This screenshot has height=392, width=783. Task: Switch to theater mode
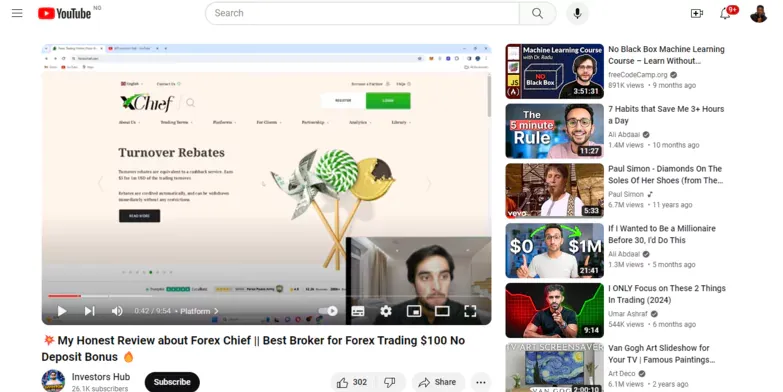coord(442,311)
